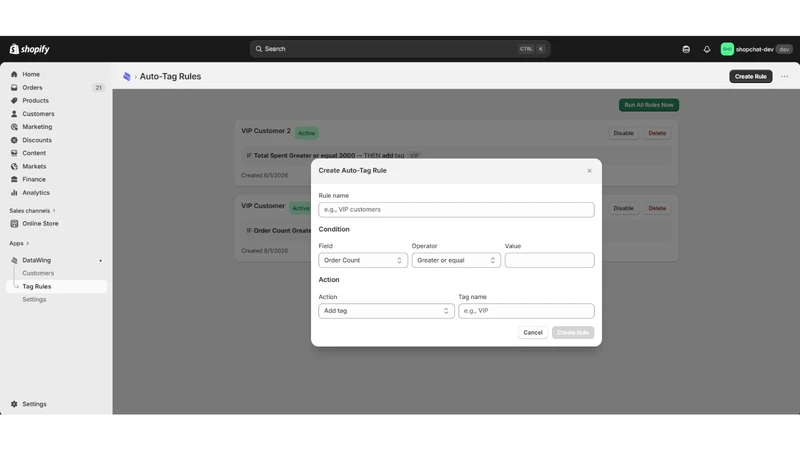Disable the VIP Customer 2 rule
This screenshot has width=800, height=450.
(x=623, y=133)
